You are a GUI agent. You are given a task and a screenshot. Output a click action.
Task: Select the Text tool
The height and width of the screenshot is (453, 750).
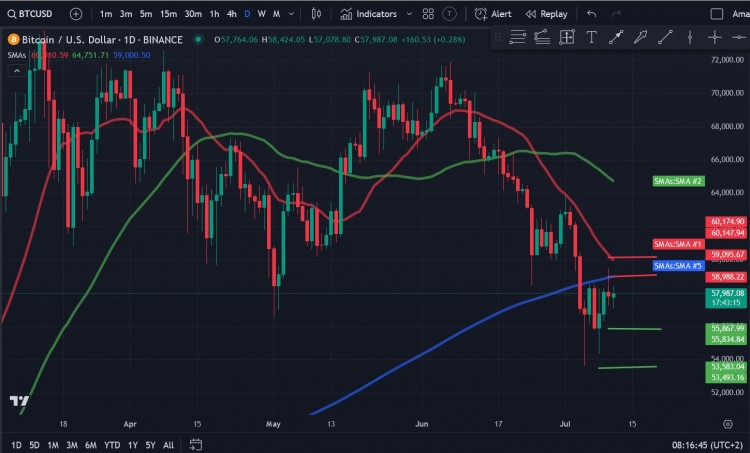pos(592,37)
